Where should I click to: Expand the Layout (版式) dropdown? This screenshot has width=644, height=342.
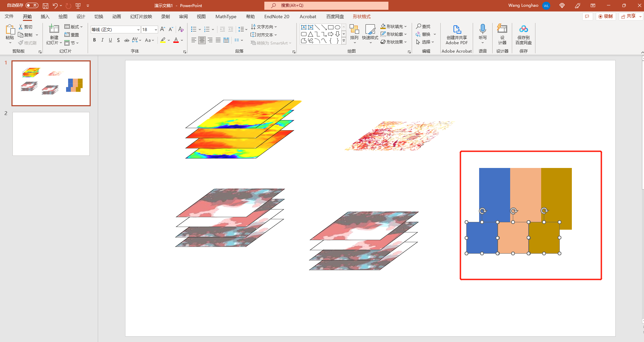[74, 27]
